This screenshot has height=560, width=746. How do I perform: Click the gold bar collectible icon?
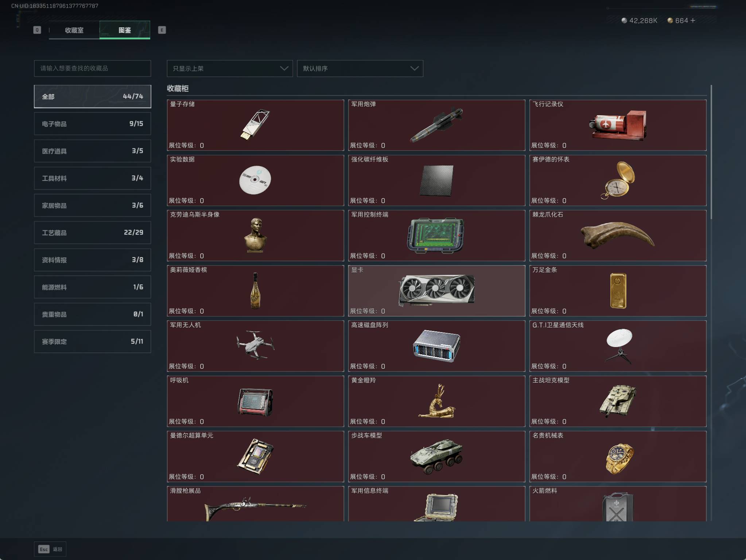click(618, 291)
